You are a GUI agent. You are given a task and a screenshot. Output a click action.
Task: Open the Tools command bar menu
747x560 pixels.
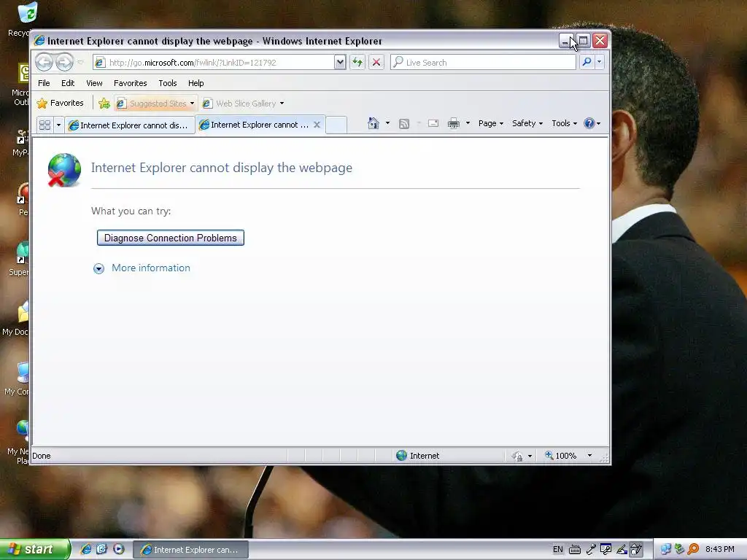pos(564,123)
